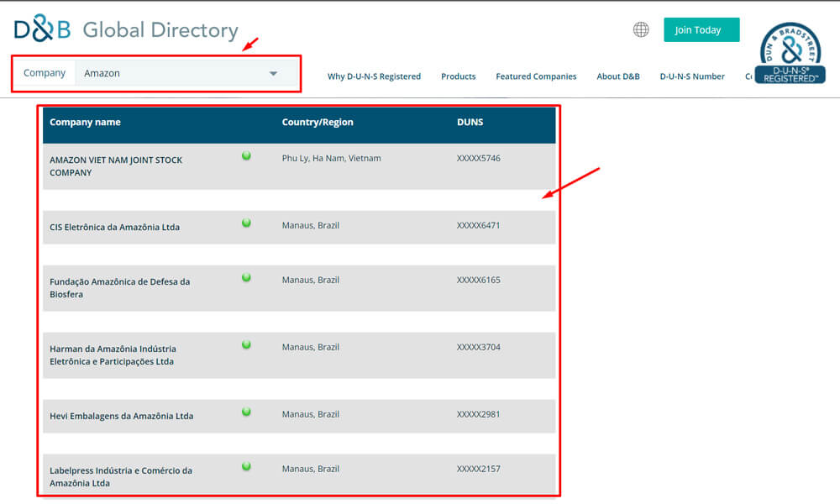
Task: Open the globe language selector
Action: coord(641,29)
